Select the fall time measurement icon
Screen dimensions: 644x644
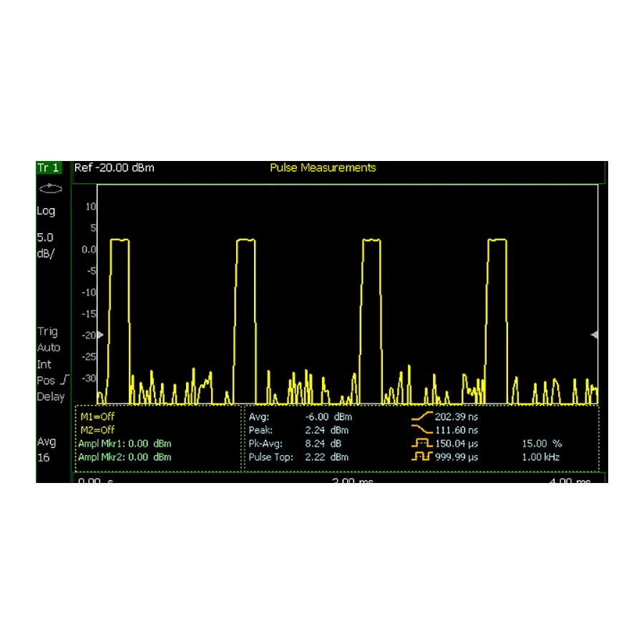pyautogui.click(x=421, y=430)
